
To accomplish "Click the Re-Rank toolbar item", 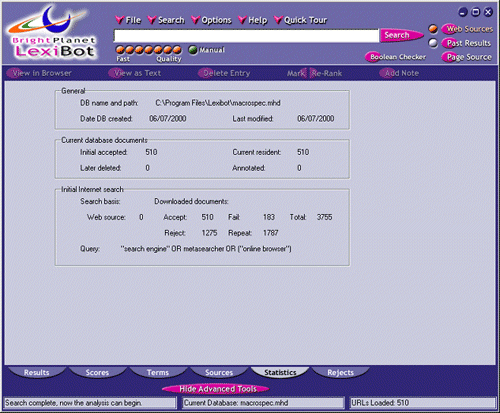I will tap(326, 73).
